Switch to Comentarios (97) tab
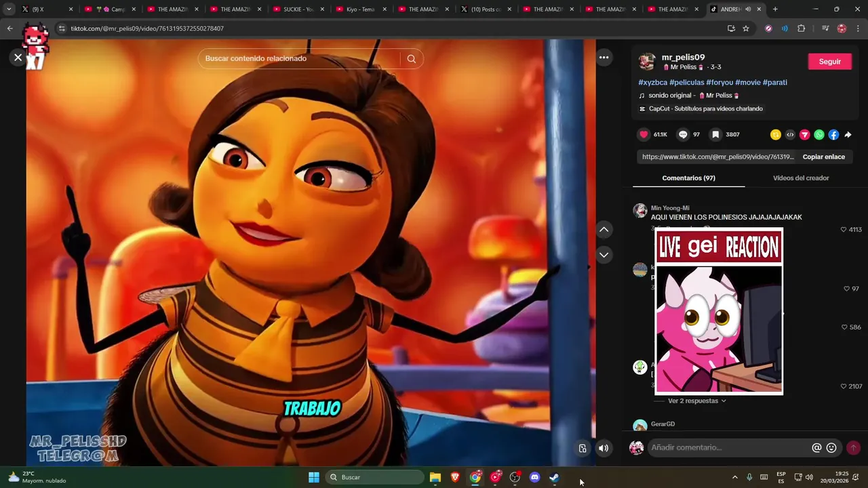This screenshot has width=868, height=488. pyautogui.click(x=688, y=178)
